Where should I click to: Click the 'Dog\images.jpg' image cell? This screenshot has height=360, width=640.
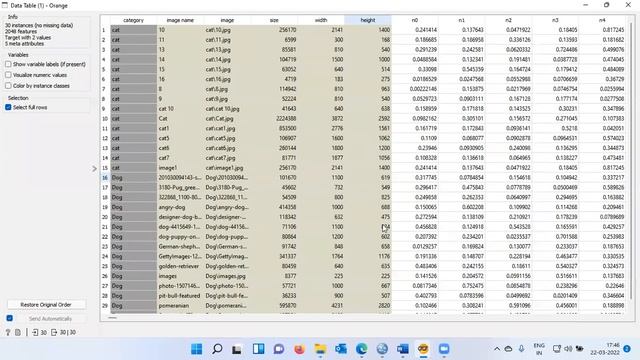point(227,276)
